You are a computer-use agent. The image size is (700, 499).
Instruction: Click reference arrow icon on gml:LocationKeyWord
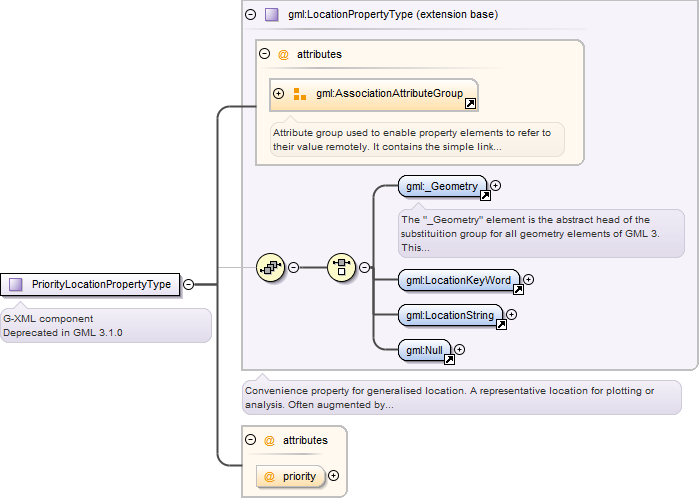click(518, 289)
